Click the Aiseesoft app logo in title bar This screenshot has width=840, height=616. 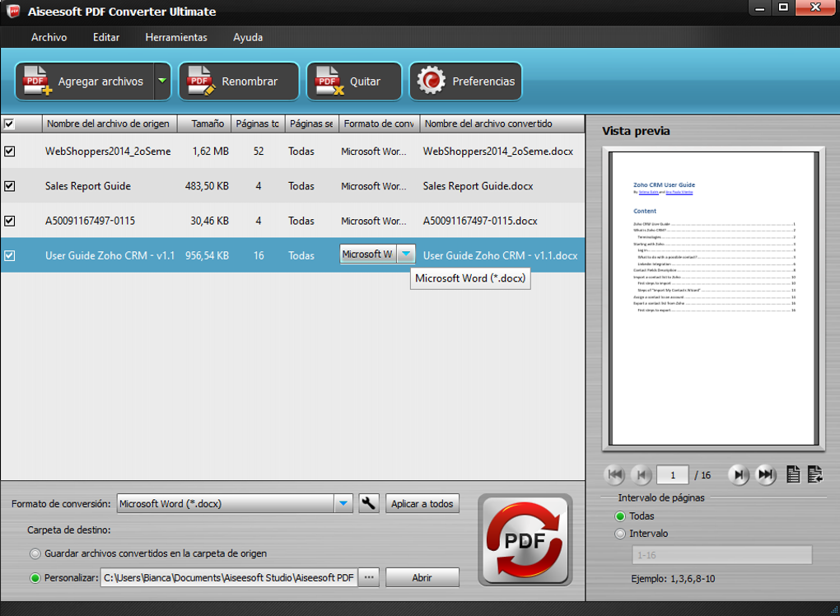point(13,11)
